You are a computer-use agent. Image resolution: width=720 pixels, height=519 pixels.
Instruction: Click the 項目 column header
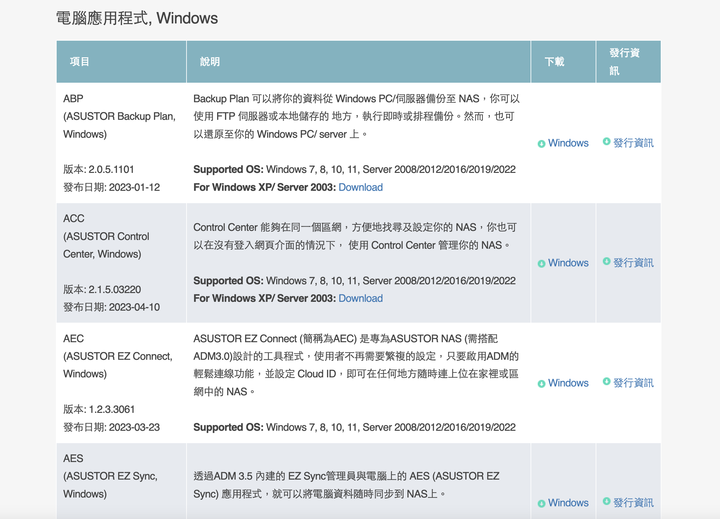[x=121, y=62]
